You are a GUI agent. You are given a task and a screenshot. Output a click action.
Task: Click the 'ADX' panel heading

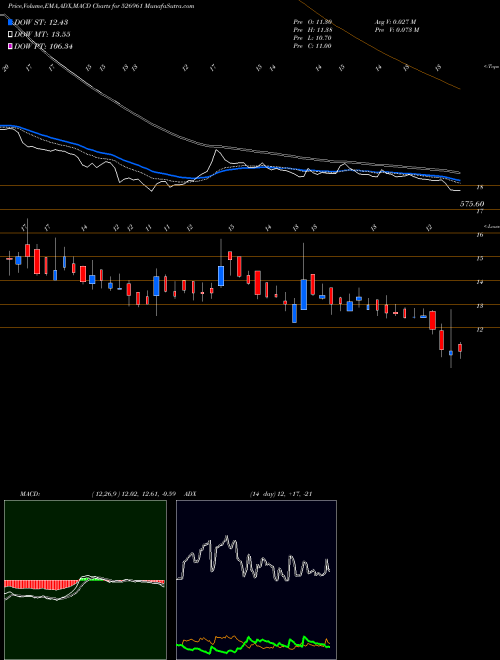pos(190,494)
